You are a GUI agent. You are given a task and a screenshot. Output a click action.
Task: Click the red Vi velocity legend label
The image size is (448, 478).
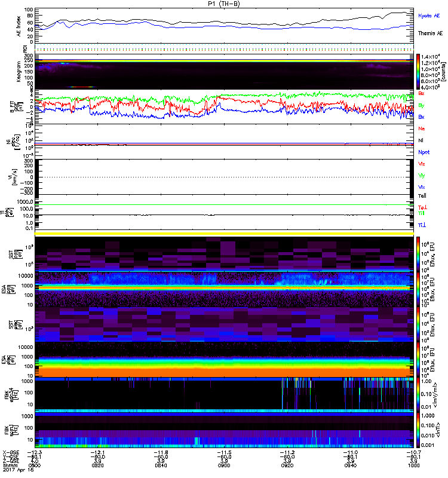pos(421,164)
